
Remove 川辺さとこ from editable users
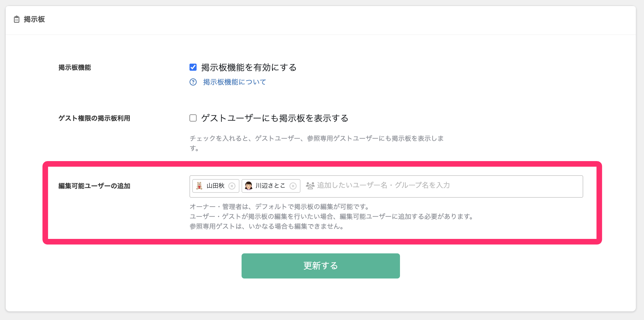[293, 186]
